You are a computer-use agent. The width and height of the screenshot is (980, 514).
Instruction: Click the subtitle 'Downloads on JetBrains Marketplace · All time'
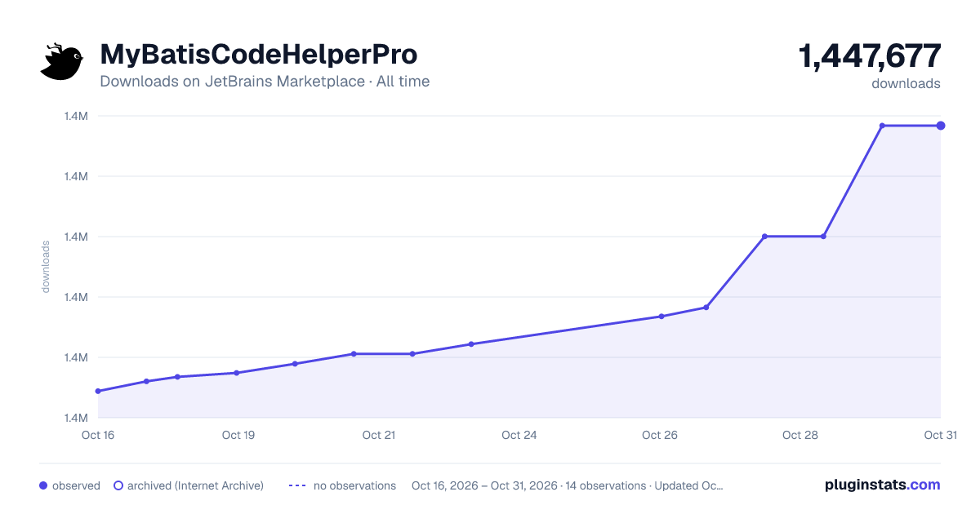point(265,82)
